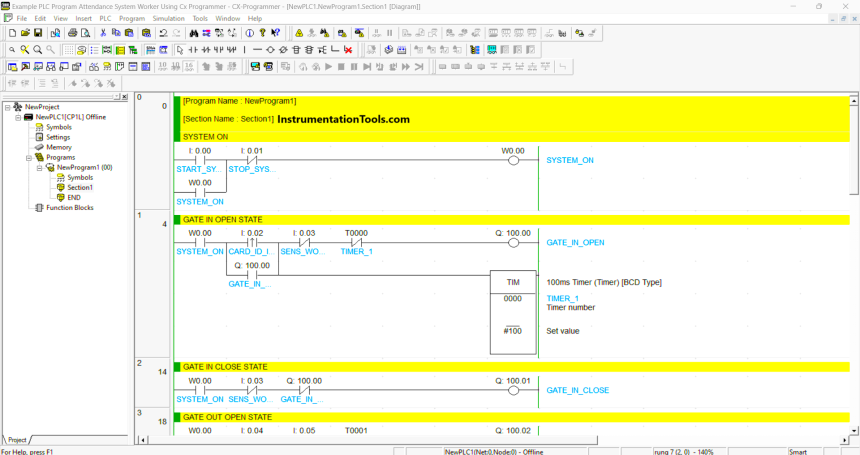Open the Simulation menu
The height and width of the screenshot is (455, 860).
click(x=168, y=18)
